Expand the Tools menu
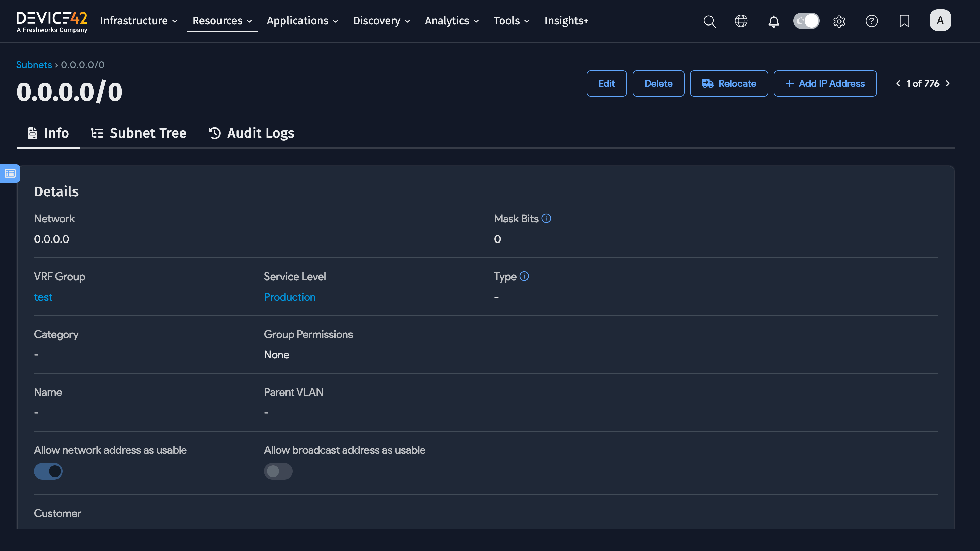 [511, 21]
